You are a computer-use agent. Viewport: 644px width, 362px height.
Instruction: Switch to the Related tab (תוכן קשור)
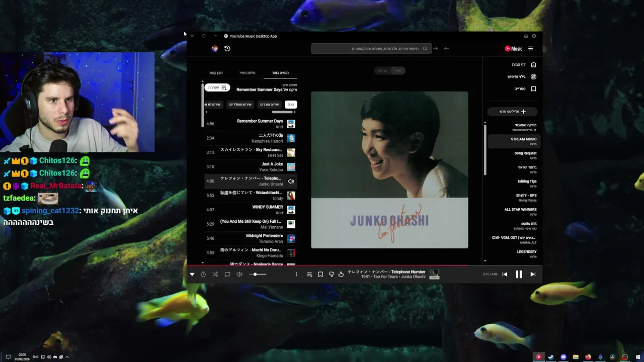point(216,73)
